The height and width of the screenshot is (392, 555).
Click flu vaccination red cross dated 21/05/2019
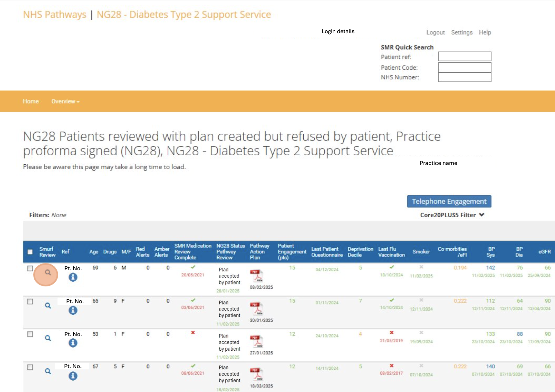coord(392,333)
